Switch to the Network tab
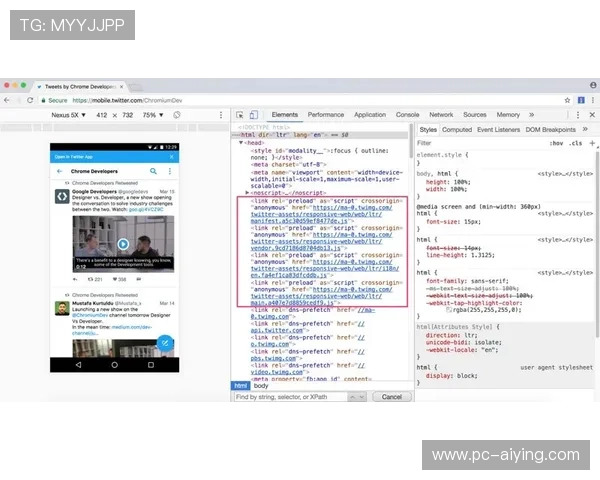The image size is (600, 480). pos(441,115)
